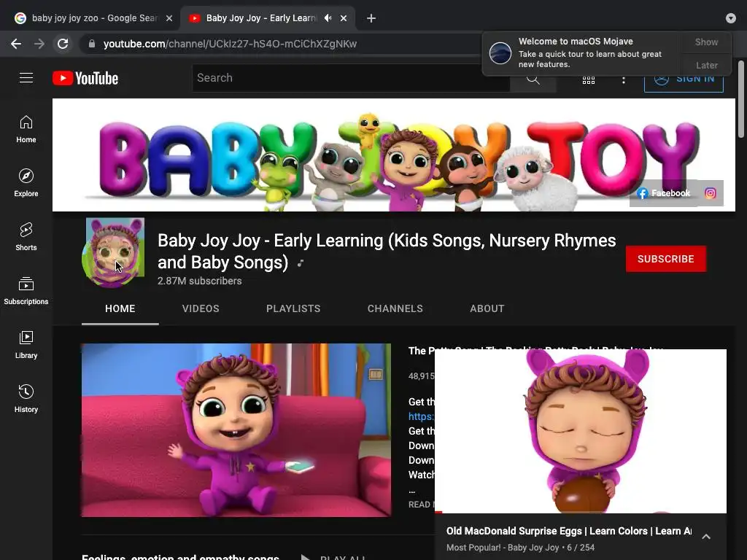Expand the miniplayer playlist chevron
Screen dimensions: 747x560
(706, 537)
